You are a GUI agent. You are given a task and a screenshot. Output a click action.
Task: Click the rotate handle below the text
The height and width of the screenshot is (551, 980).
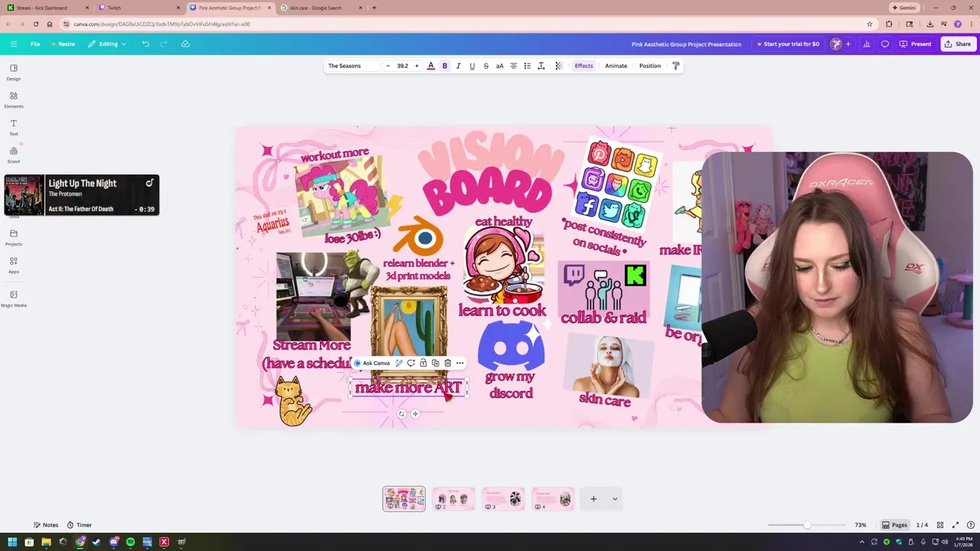(x=402, y=414)
